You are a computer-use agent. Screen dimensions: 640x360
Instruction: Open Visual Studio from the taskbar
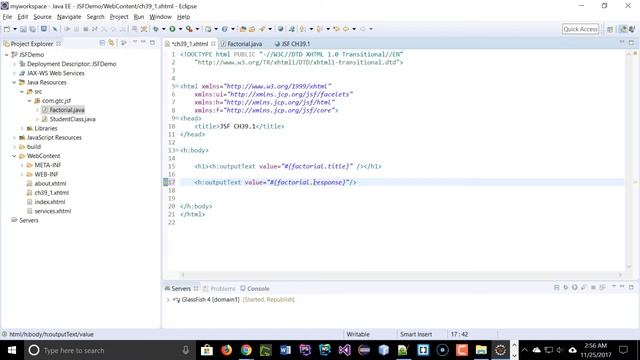(344, 350)
